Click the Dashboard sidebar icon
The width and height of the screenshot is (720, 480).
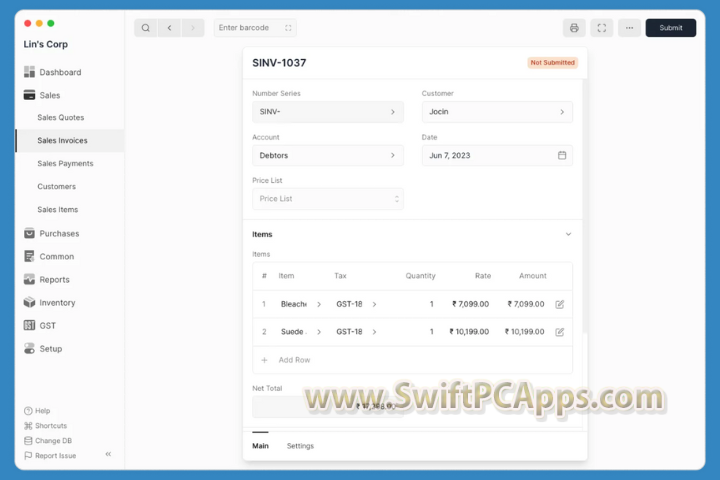point(29,72)
